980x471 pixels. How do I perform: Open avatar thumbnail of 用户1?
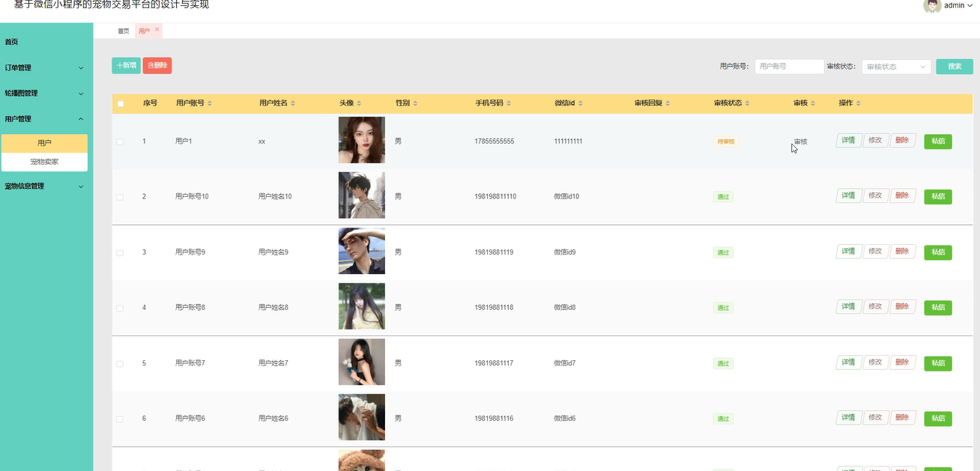click(x=362, y=140)
